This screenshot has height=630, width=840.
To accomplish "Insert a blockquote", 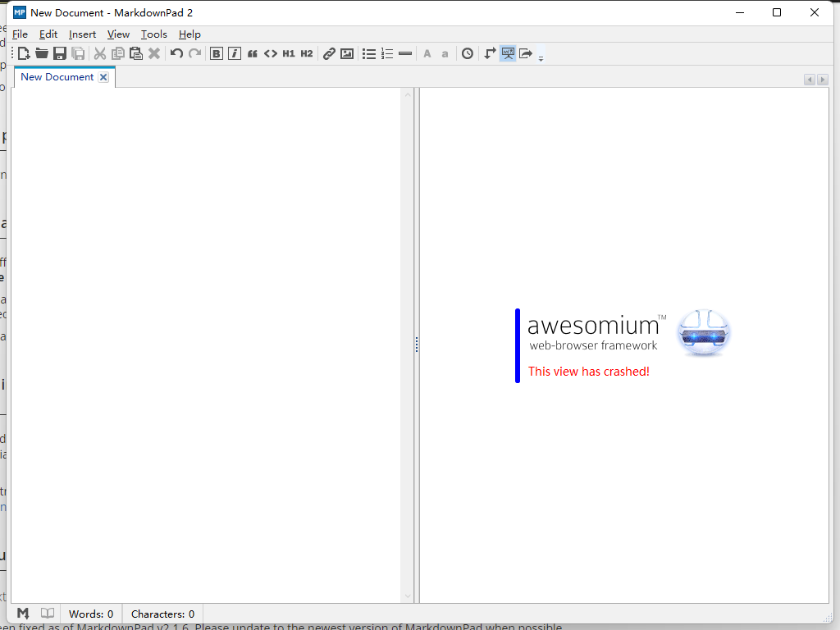I will (x=253, y=52).
